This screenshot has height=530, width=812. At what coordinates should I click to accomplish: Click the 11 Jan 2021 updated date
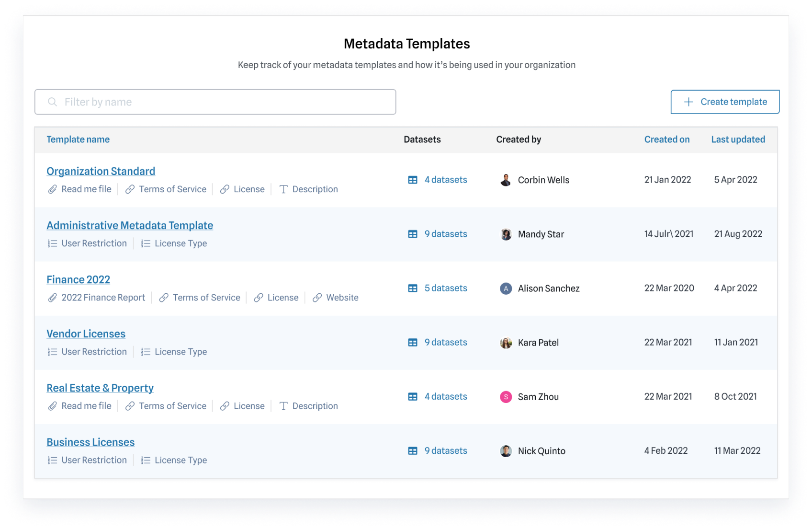coord(736,342)
